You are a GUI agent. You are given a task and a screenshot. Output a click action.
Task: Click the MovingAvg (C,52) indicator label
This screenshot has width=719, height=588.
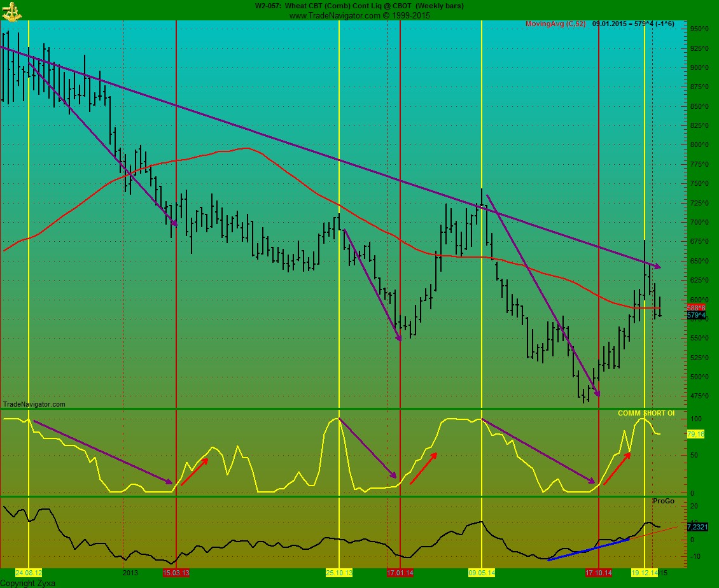click(555, 24)
